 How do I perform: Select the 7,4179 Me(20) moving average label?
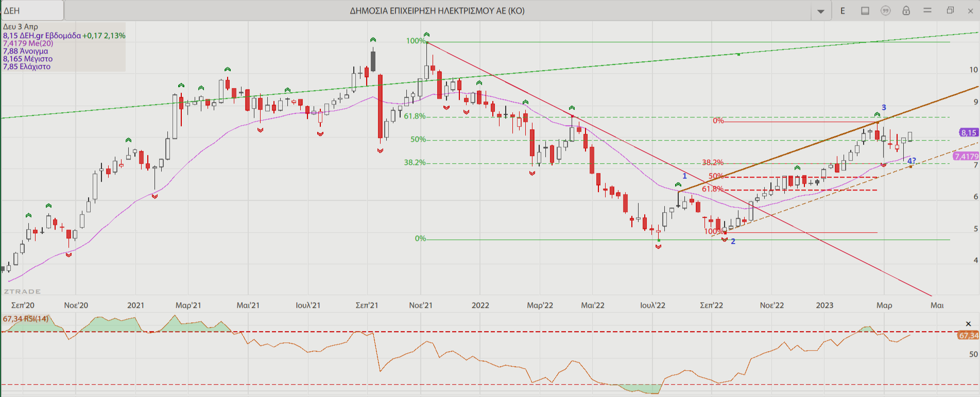[28, 43]
